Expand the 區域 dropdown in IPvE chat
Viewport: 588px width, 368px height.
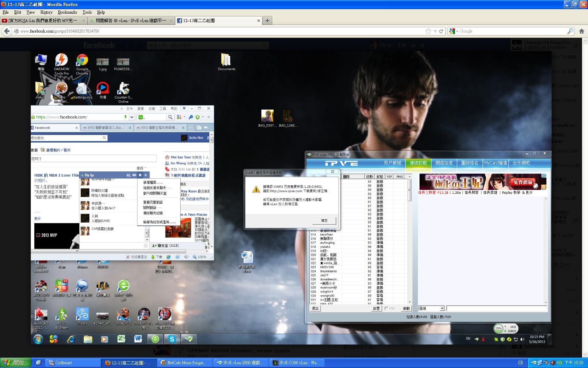point(442,308)
